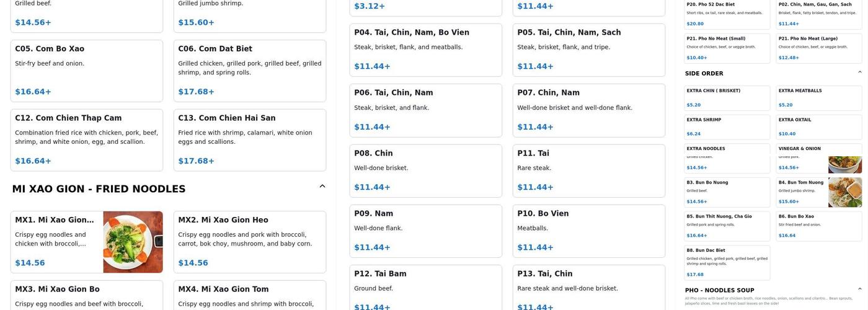Click the food photo below Vinegar & Onion
868x310 pixels.
(x=844, y=164)
